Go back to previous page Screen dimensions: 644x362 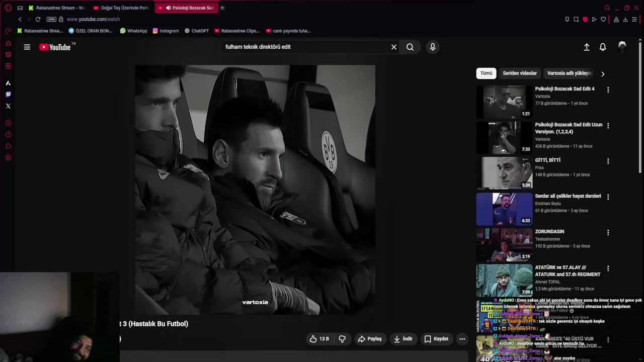20,19
